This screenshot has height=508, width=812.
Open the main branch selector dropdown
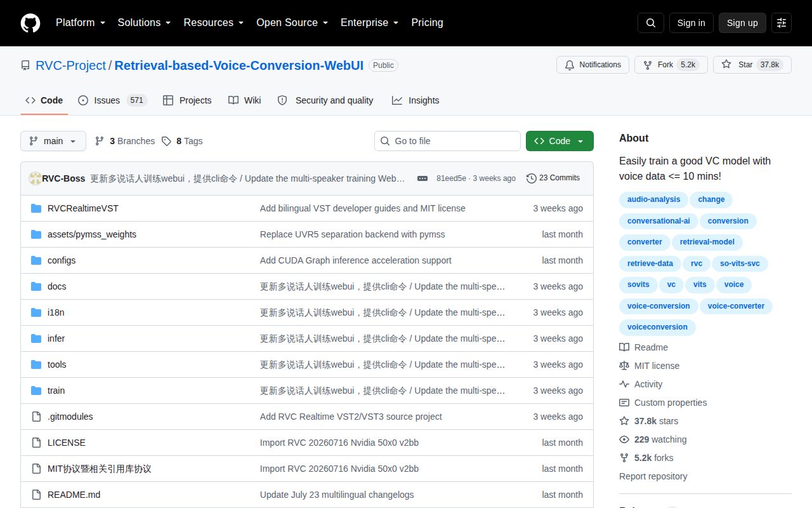(x=53, y=141)
